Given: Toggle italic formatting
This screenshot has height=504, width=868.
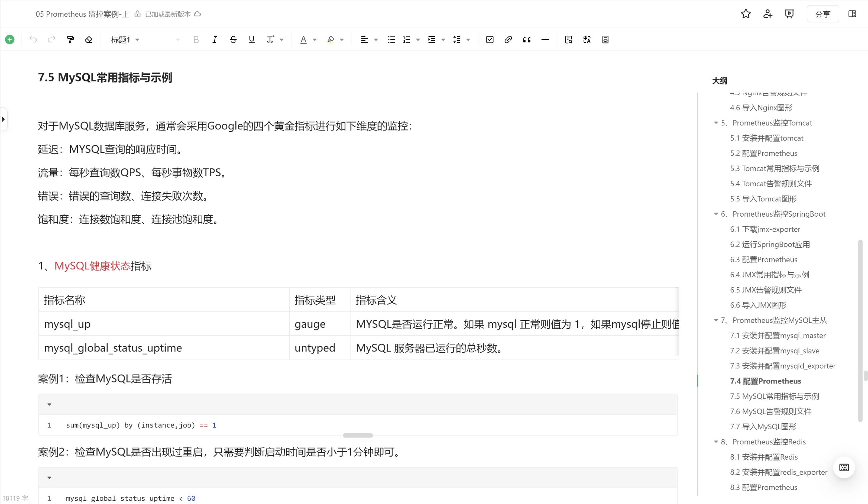Looking at the screenshot, I should [x=214, y=39].
